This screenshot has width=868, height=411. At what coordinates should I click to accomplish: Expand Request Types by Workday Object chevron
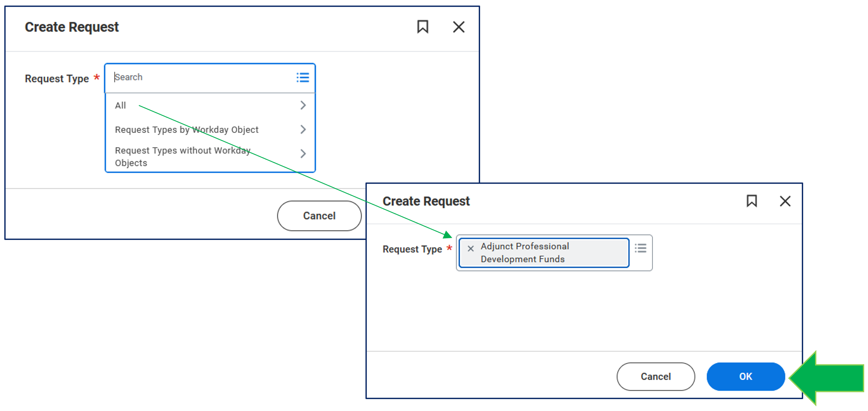coord(303,130)
